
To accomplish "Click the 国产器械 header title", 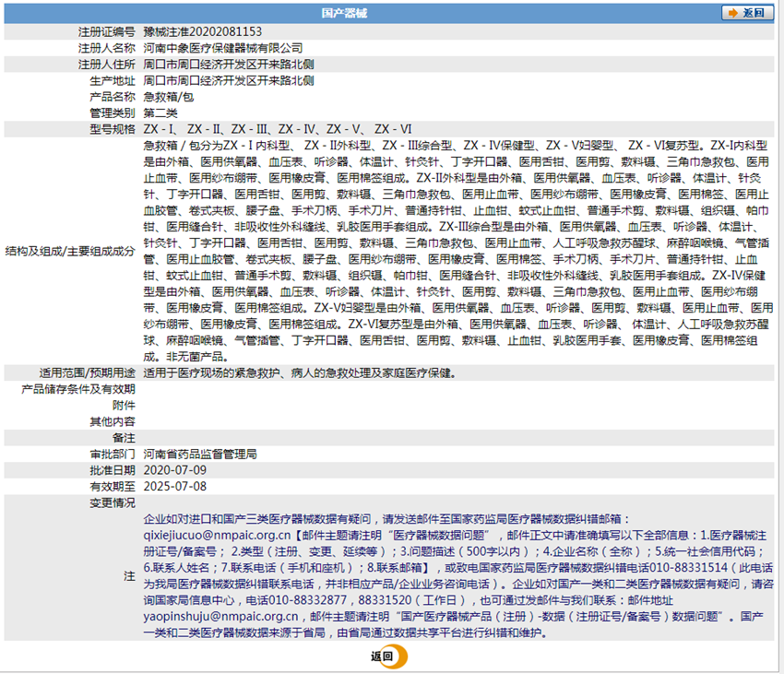I will (x=344, y=13).
